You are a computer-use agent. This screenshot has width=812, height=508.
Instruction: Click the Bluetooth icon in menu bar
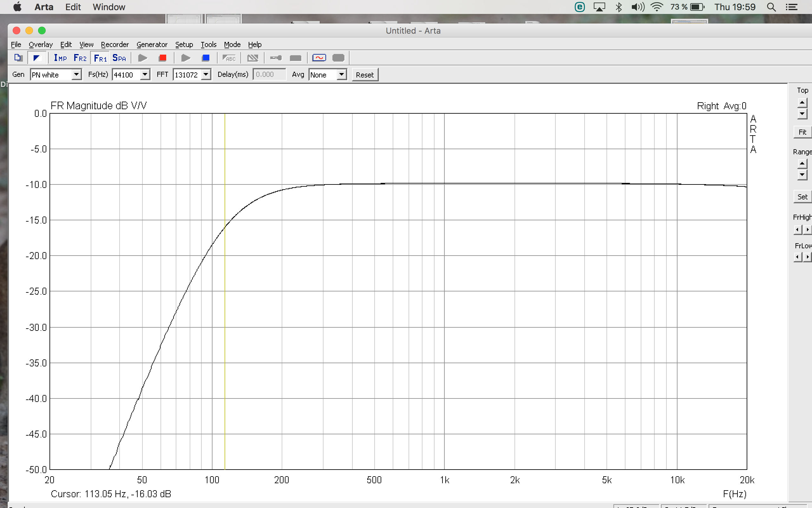(x=619, y=7)
